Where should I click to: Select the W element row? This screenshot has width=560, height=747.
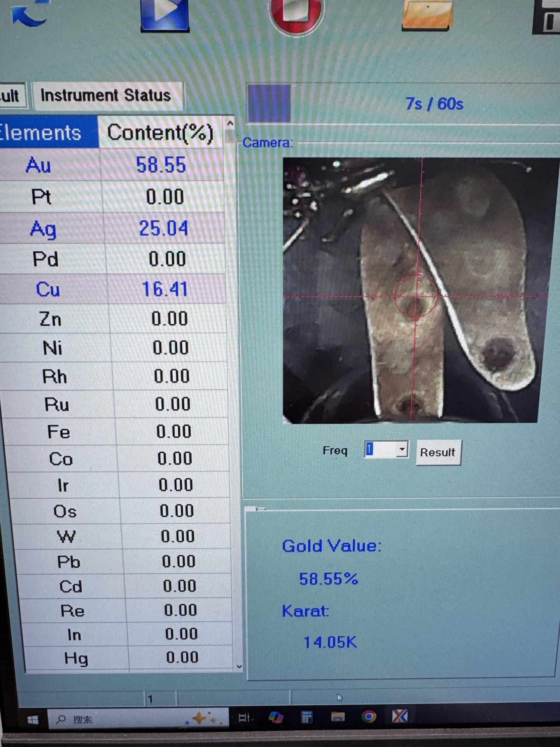tap(122, 537)
